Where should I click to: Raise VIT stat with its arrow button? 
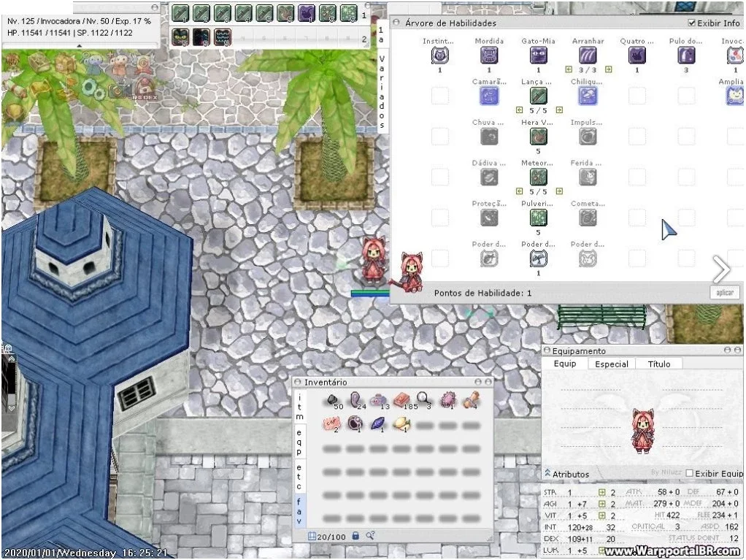point(602,515)
